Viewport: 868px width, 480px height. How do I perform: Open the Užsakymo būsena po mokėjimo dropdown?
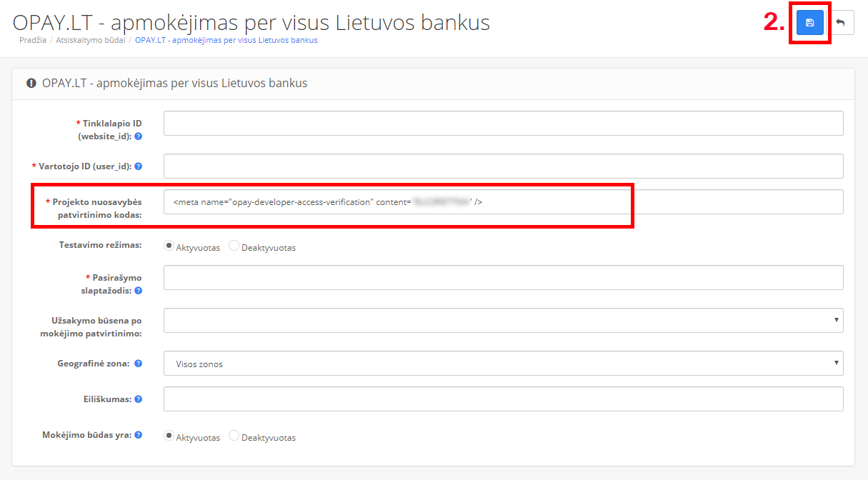point(504,320)
